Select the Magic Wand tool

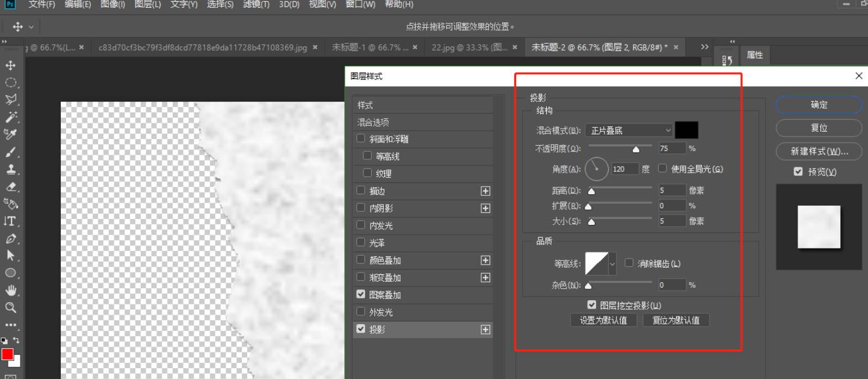tap(10, 117)
